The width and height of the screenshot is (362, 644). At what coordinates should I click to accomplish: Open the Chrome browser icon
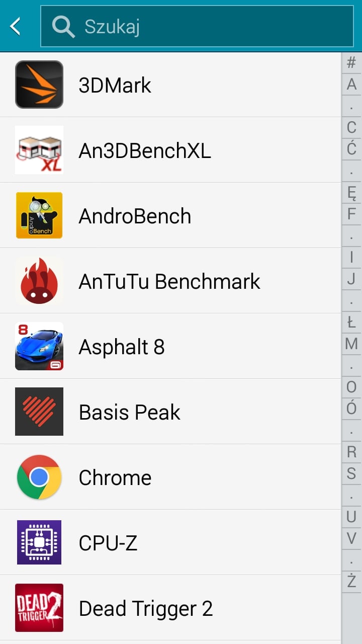[39, 477]
